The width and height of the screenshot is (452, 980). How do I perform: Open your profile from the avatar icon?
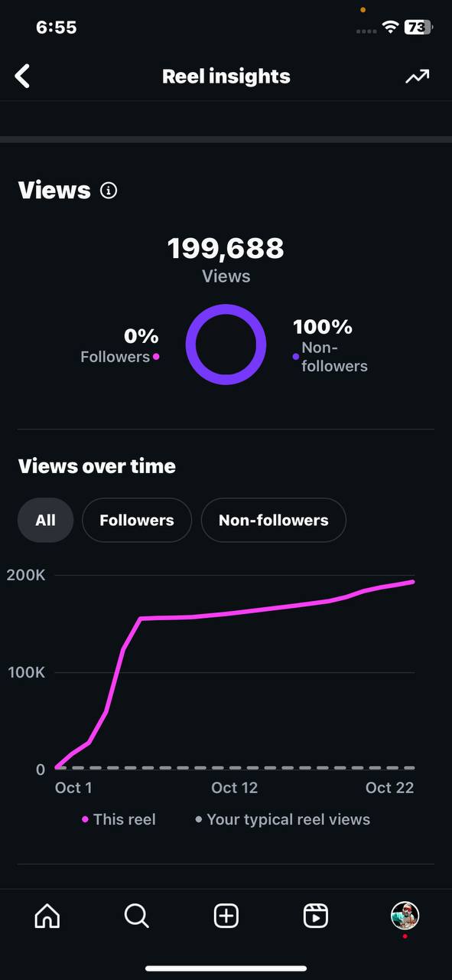405,916
